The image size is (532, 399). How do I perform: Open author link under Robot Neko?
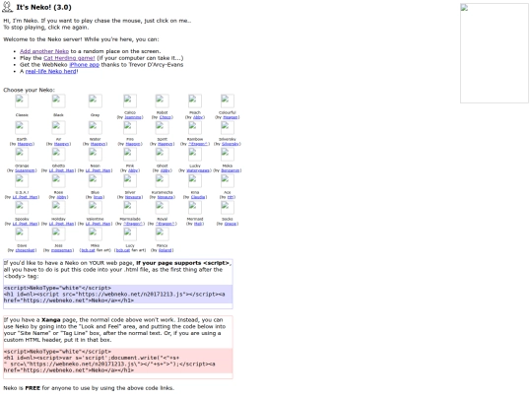166,117
